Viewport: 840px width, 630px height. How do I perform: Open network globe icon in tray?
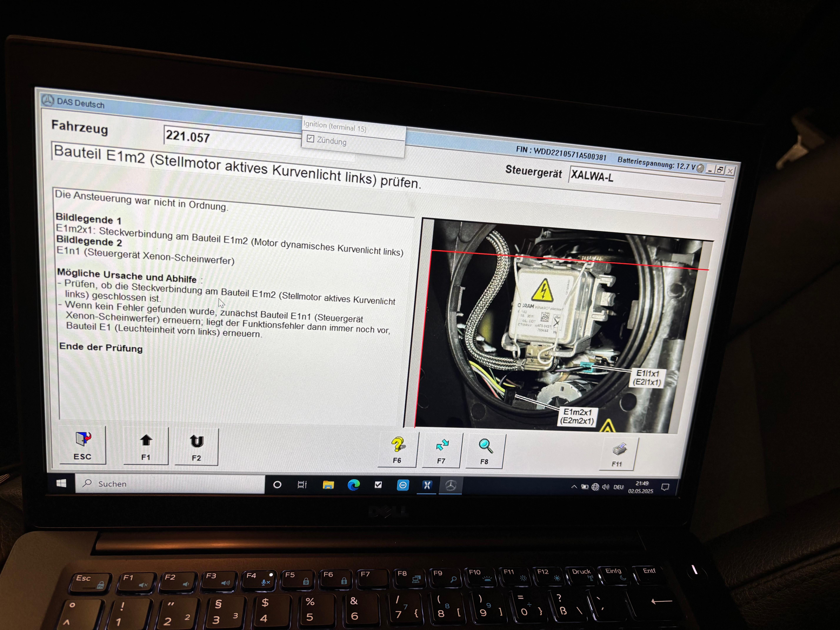click(x=595, y=487)
